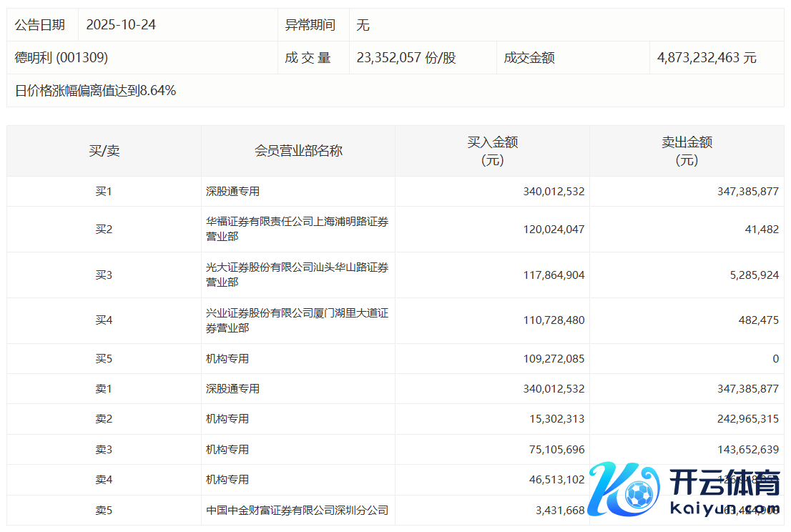Viewport: 791px width, 532px height.
Task: Click the 卖2 row label
Action: (104, 419)
